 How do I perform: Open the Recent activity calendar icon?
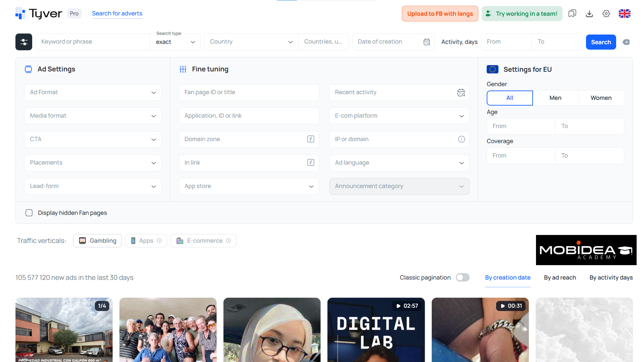pyautogui.click(x=461, y=92)
